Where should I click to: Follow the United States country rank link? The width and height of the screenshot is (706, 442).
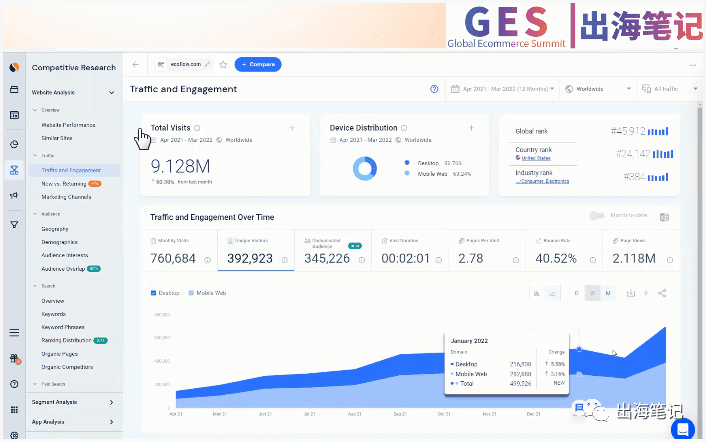tap(536, 158)
